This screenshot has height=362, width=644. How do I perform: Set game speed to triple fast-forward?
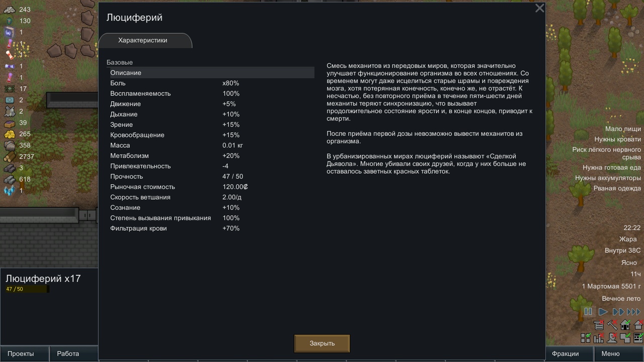pyautogui.click(x=634, y=312)
